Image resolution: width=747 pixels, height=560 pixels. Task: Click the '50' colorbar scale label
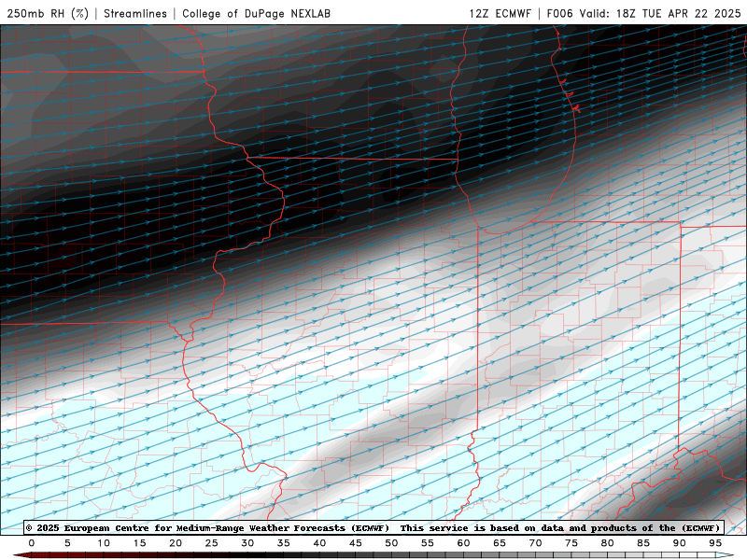click(x=391, y=543)
